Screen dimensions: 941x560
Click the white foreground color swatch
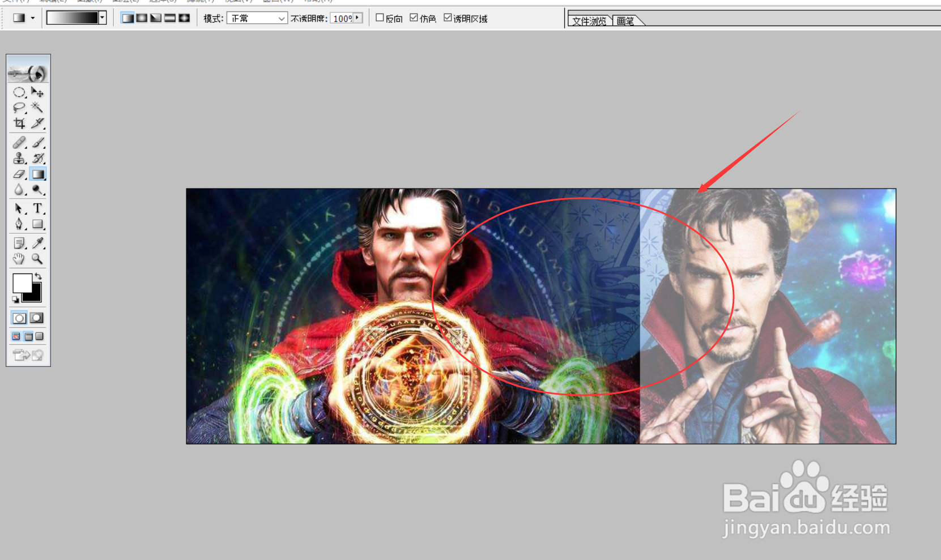(22, 282)
